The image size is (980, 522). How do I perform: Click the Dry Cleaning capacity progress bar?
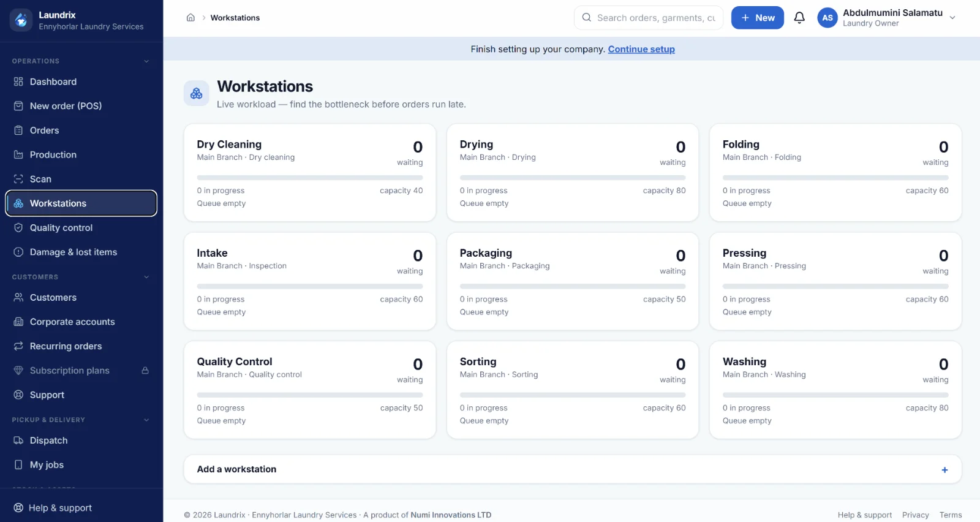pos(310,178)
